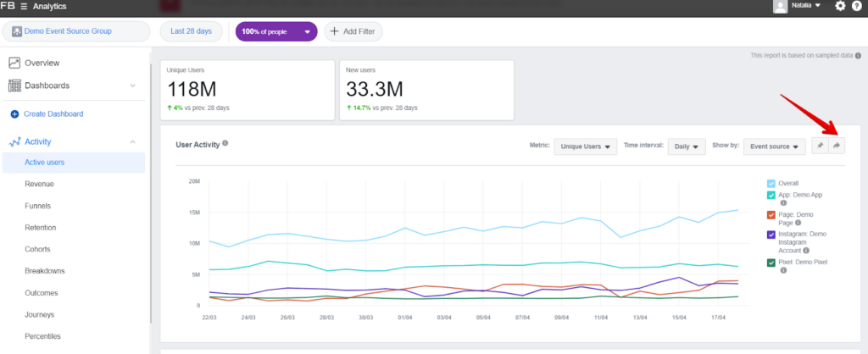
Task: Click the User Activity info icon
Action: (225, 144)
